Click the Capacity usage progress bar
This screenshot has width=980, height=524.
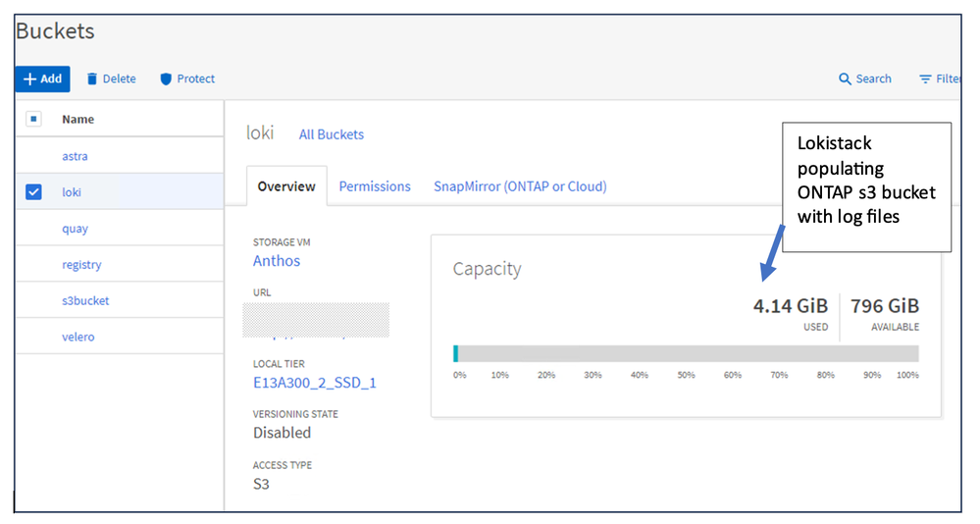click(686, 353)
